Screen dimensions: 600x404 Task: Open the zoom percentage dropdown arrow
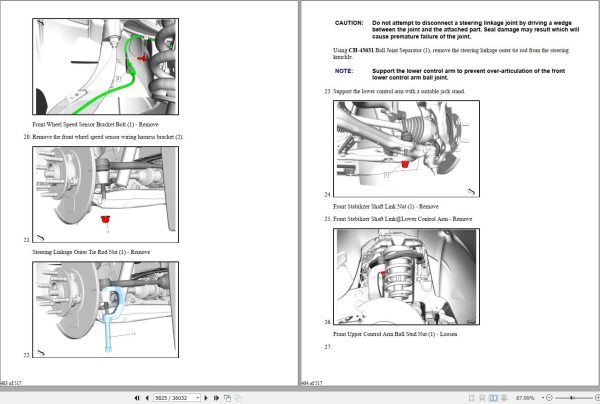543,398
